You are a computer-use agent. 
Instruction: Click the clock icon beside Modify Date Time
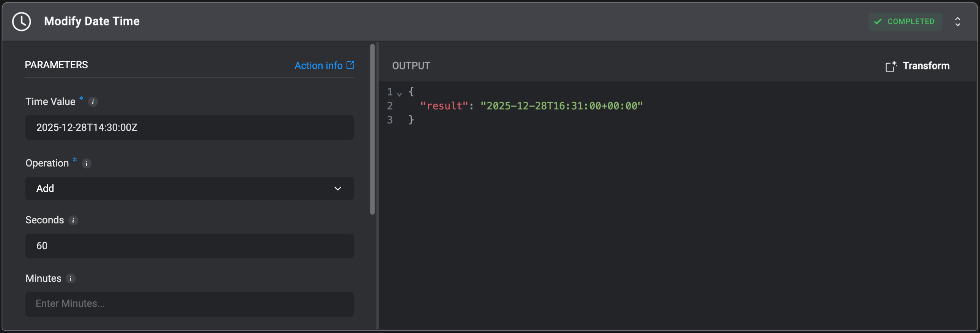(21, 21)
